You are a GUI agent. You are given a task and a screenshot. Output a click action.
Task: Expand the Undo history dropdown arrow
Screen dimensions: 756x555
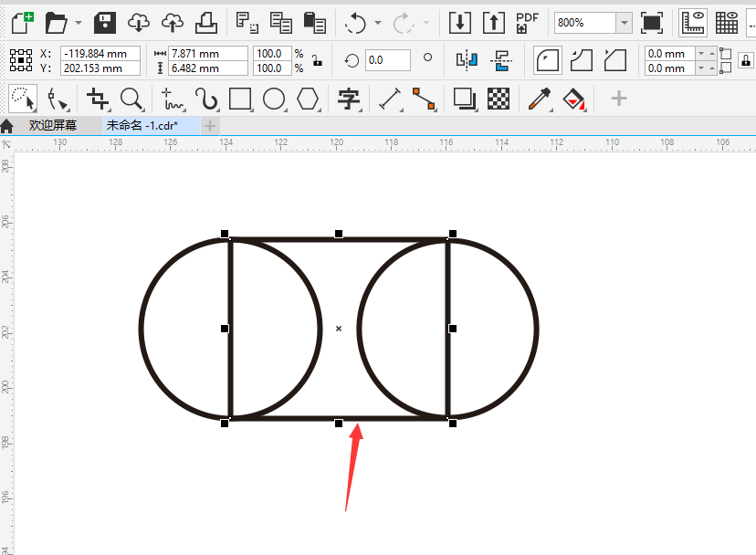[378, 22]
